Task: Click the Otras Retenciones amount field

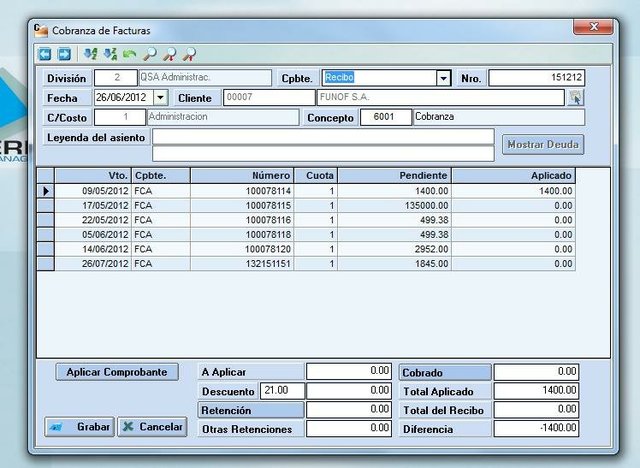Action: [x=349, y=428]
